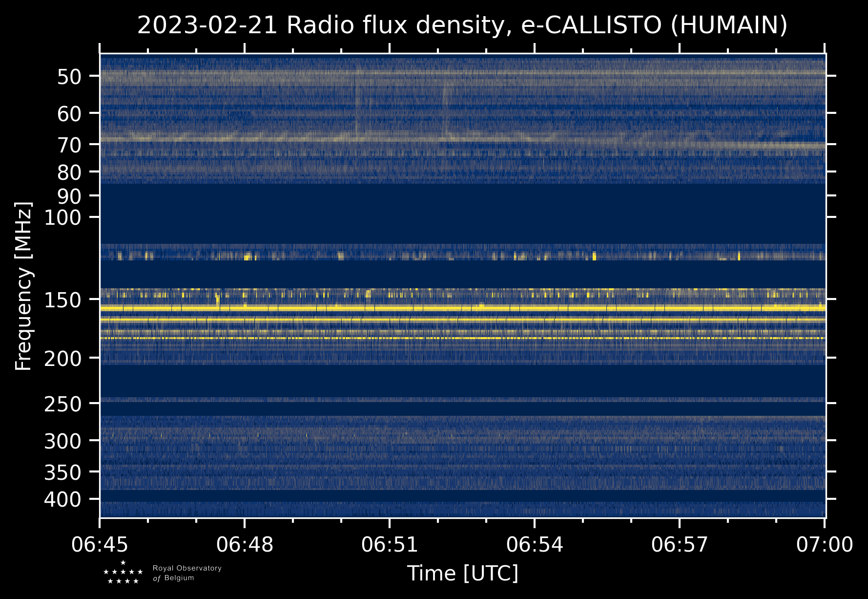Pick the 06:51 time tick label
Screen dimensions: 868x599
390,545
